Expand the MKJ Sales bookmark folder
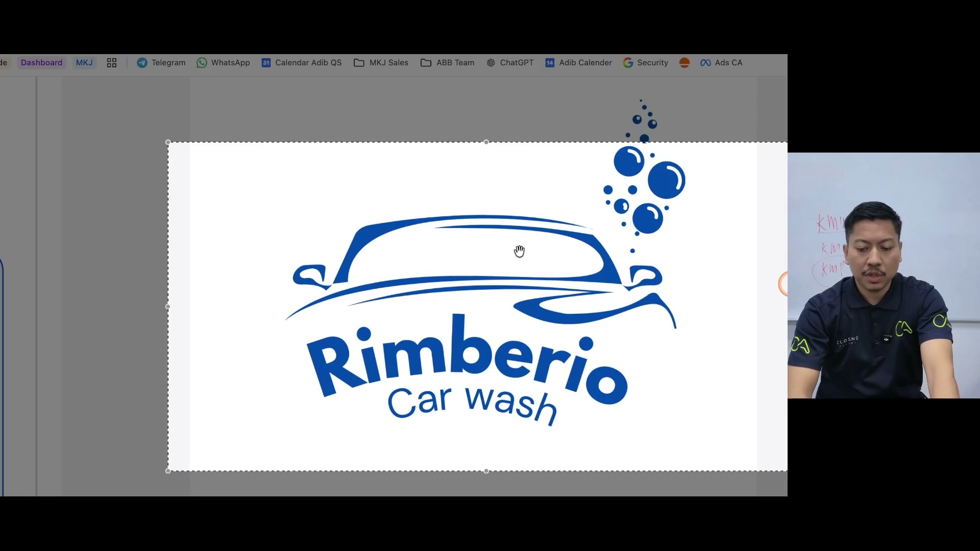Screen dimensions: 980x551 tap(381, 63)
